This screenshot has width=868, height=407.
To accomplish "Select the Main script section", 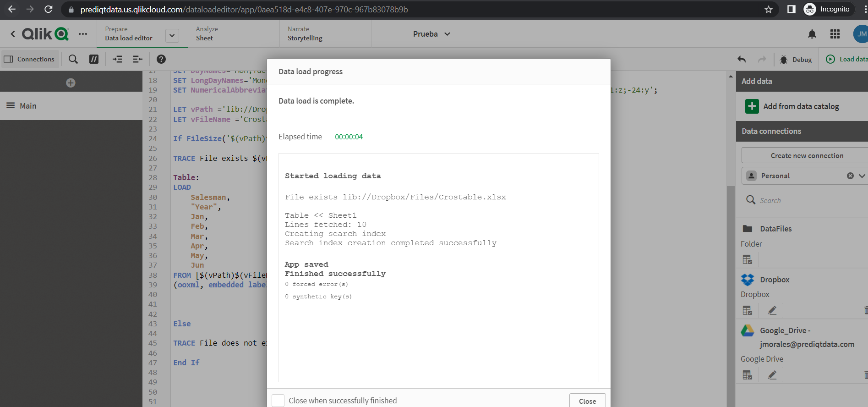I will pos(71,106).
